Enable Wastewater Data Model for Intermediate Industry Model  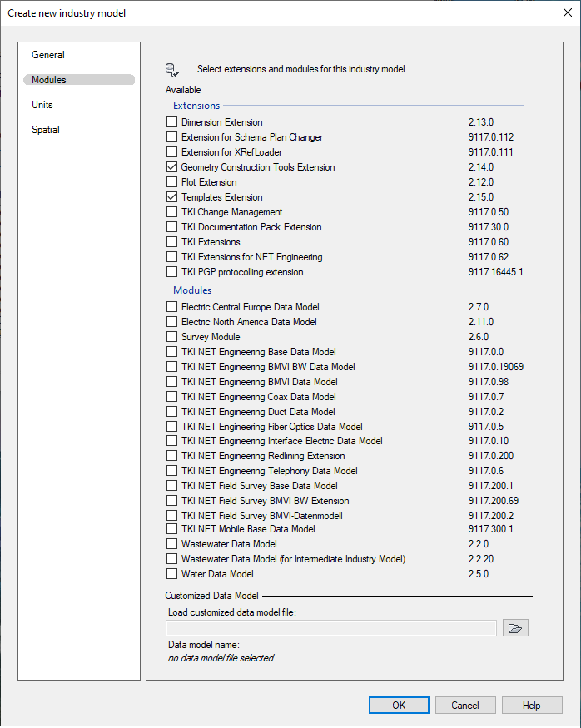coord(171,559)
